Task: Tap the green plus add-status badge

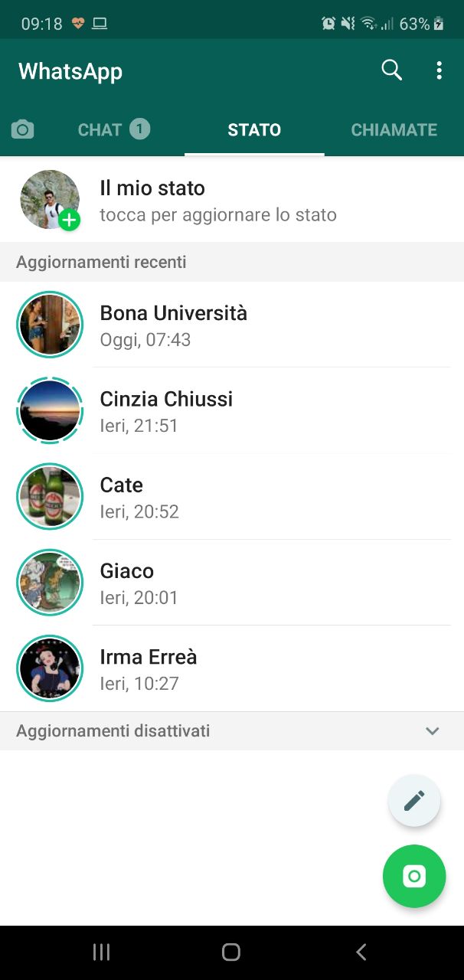Action: pyautogui.click(x=70, y=220)
